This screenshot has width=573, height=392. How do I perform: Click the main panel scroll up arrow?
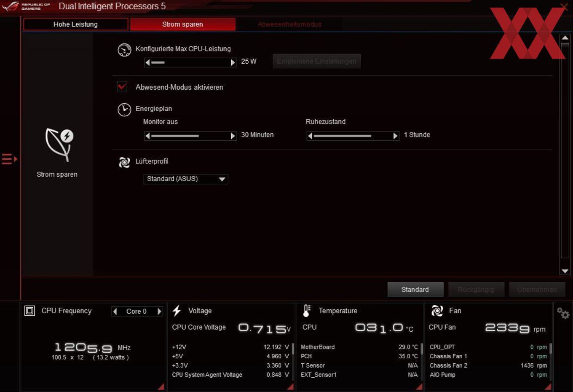click(x=565, y=38)
